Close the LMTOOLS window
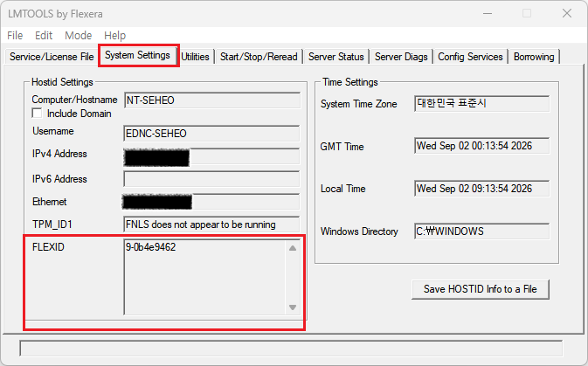The height and width of the screenshot is (366, 588). (x=567, y=13)
